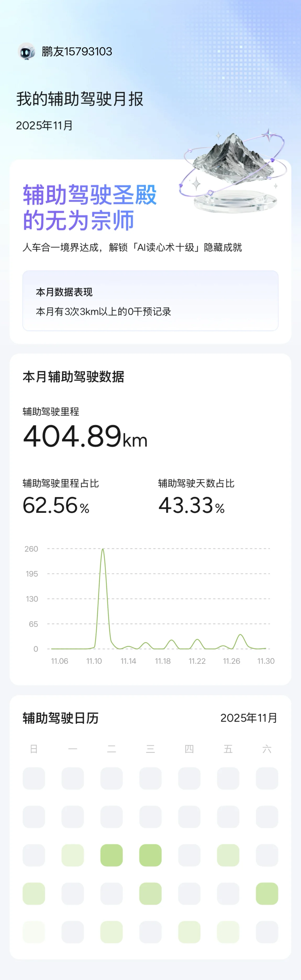301x980 pixels.
Task: Tap the 11.18 label on the chart axis
Action: (x=163, y=661)
